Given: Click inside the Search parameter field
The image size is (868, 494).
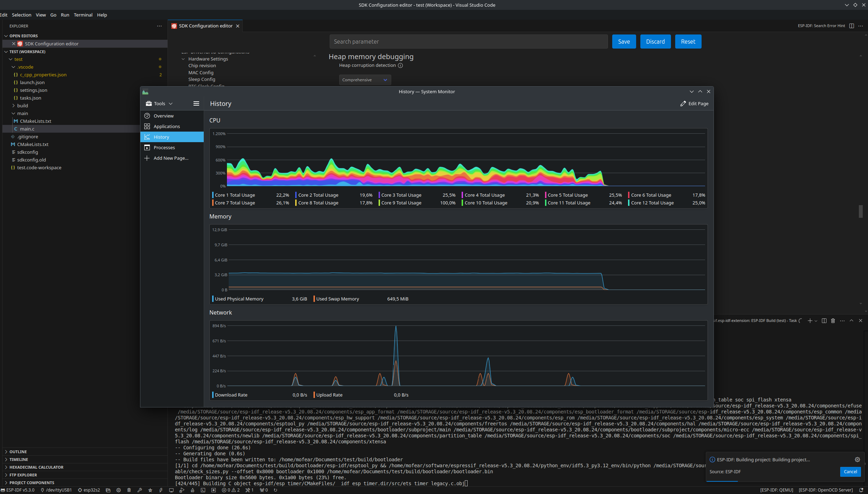Looking at the screenshot, I should tap(468, 42).
